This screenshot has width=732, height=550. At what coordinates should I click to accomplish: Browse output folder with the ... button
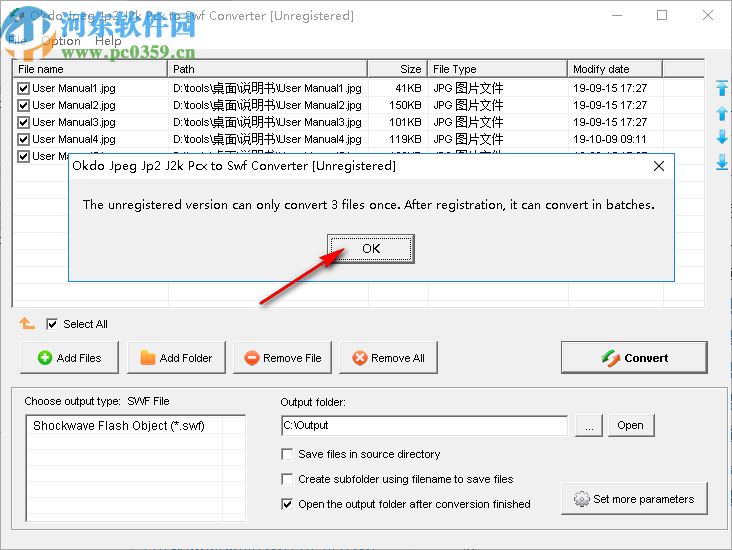coord(589,425)
